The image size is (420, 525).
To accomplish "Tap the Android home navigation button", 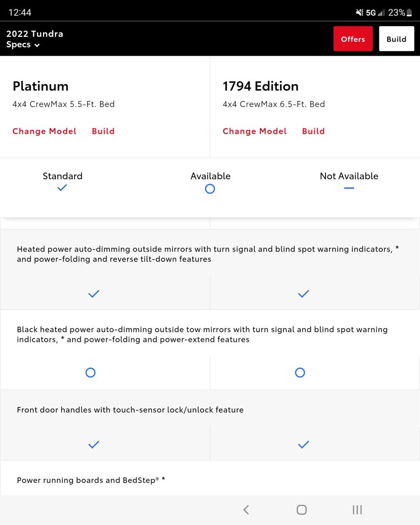I will (x=301, y=510).
